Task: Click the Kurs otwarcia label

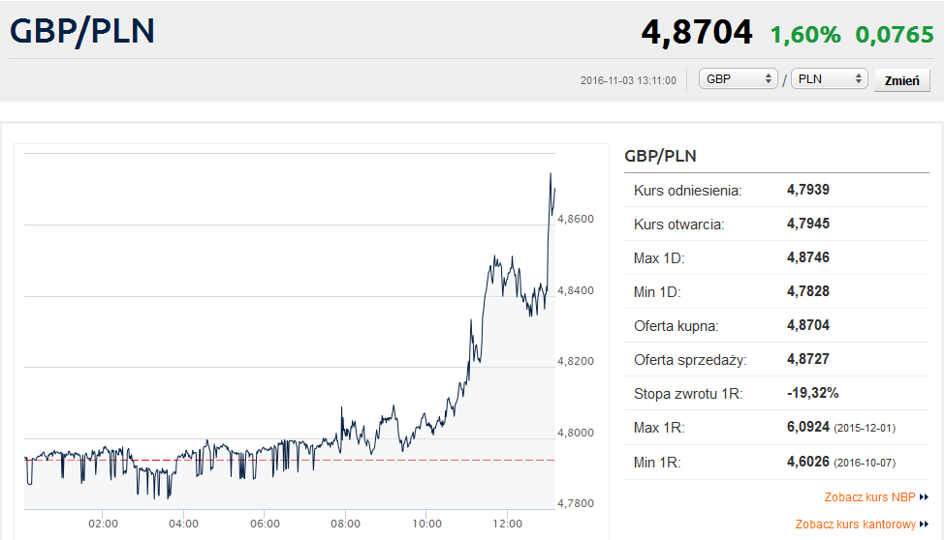Action: (679, 224)
